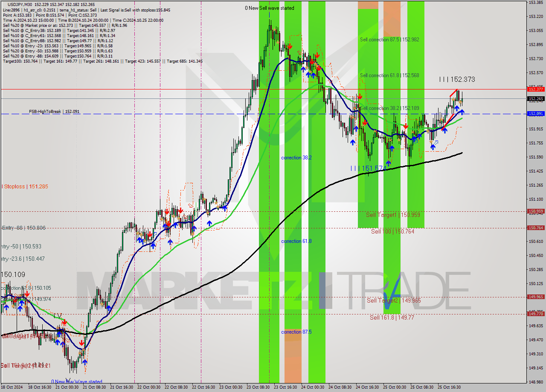Click the black 152.265 current price tag
Screen dimensions: 546x392
[x=536, y=98]
